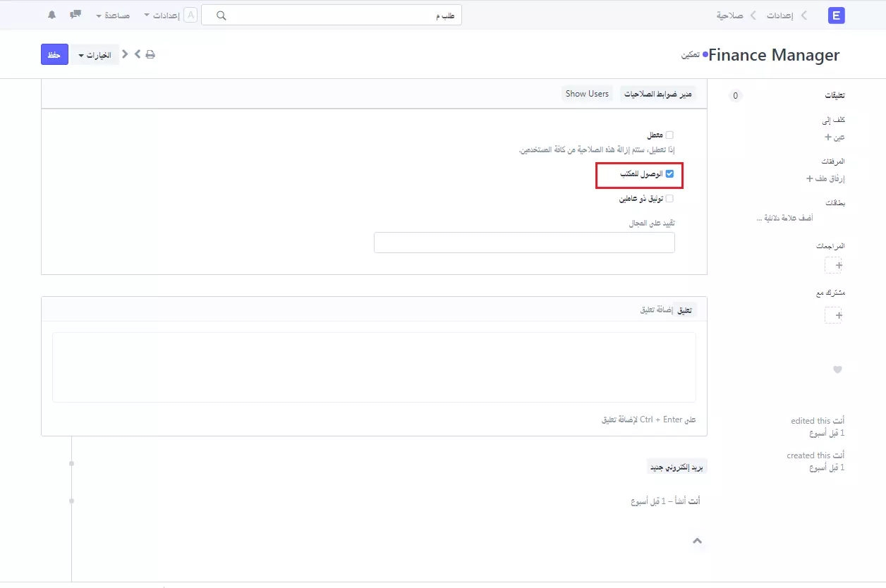The width and height of the screenshot is (886, 588).
Task: Click 'أنت edited this' log entry
Action: [818, 427]
